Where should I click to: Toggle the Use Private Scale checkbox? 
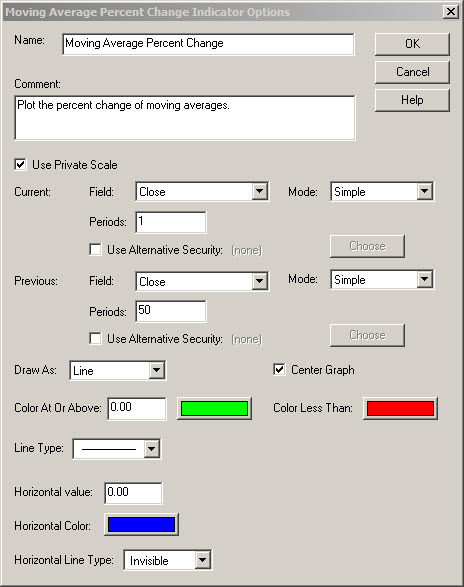[20, 165]
